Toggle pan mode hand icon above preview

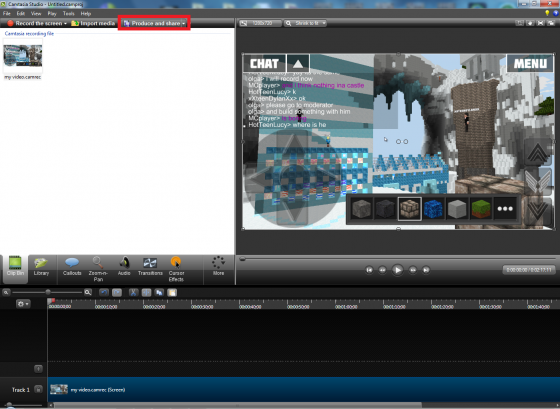pos(530,23)
